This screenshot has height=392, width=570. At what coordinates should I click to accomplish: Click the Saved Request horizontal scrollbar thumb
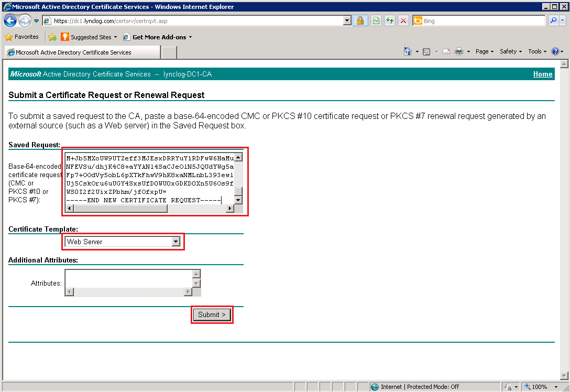[x=120, y=209]
